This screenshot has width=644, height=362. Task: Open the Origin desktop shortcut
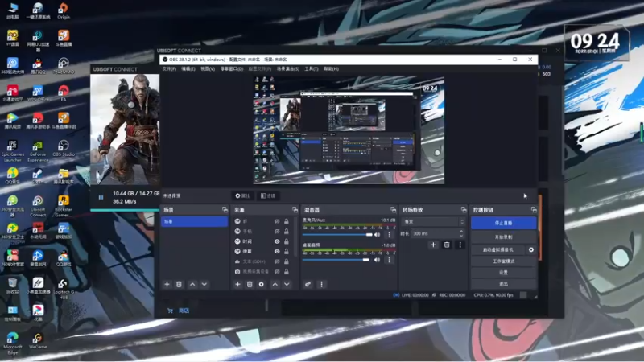64,11
